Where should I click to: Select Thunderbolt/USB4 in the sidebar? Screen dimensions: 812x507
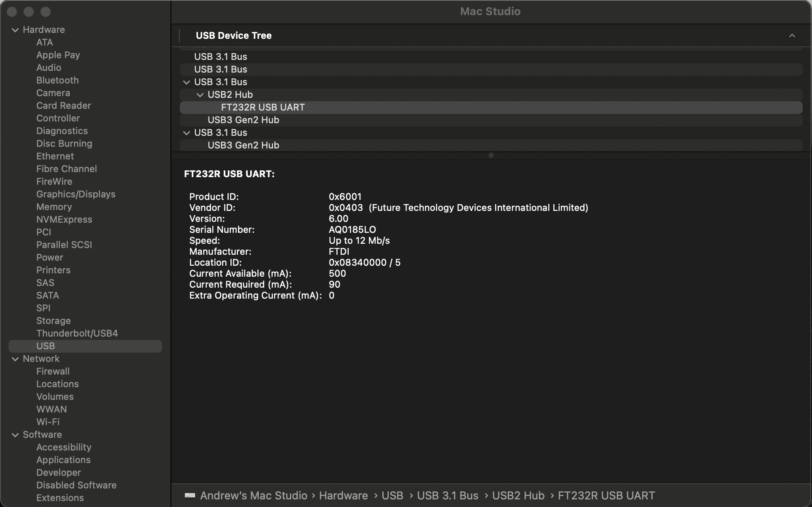[x=77, y=334]
